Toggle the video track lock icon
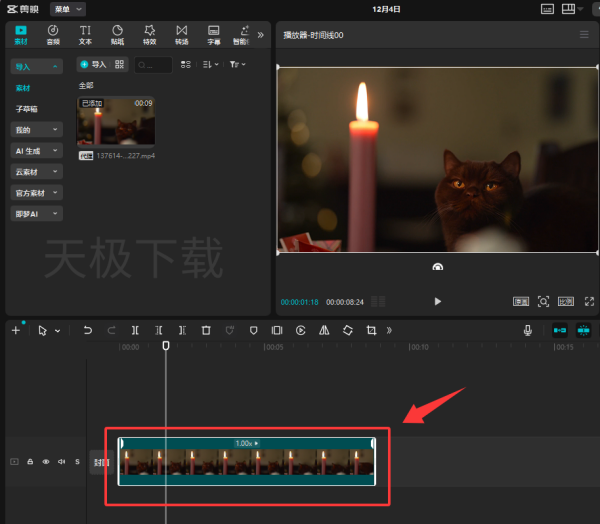600x524 pixels. pyautogui.click(x=30, y=462)
